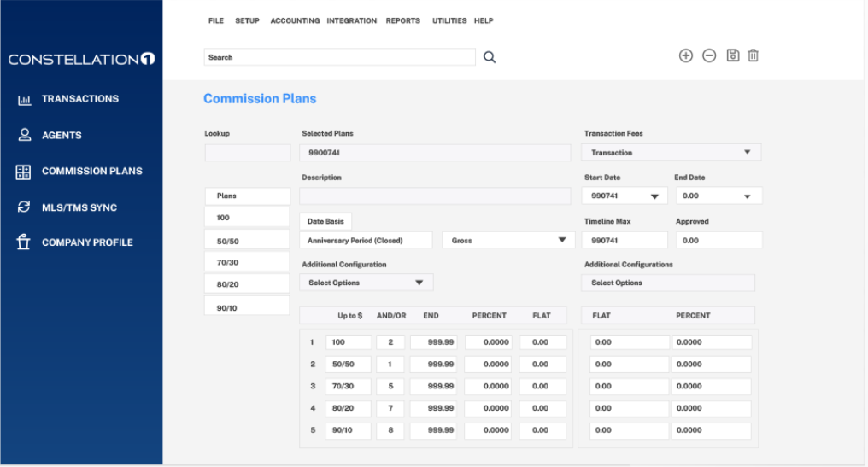Click the Up to $ column header
Screen dimensions: 868x467
(x=350, y=315)
